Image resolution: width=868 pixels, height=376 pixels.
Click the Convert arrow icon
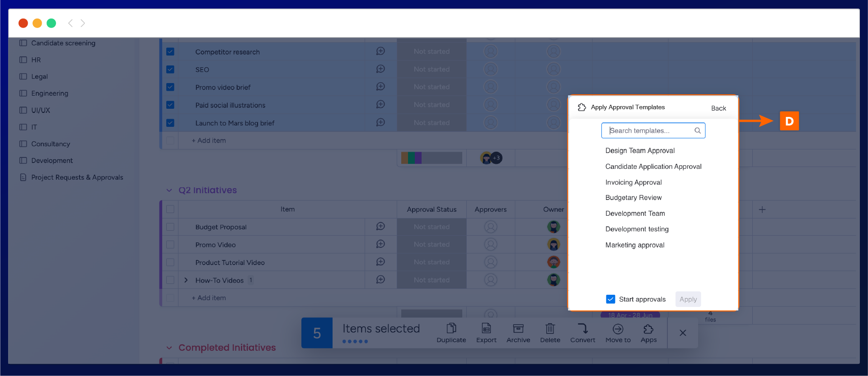(582, 329)
